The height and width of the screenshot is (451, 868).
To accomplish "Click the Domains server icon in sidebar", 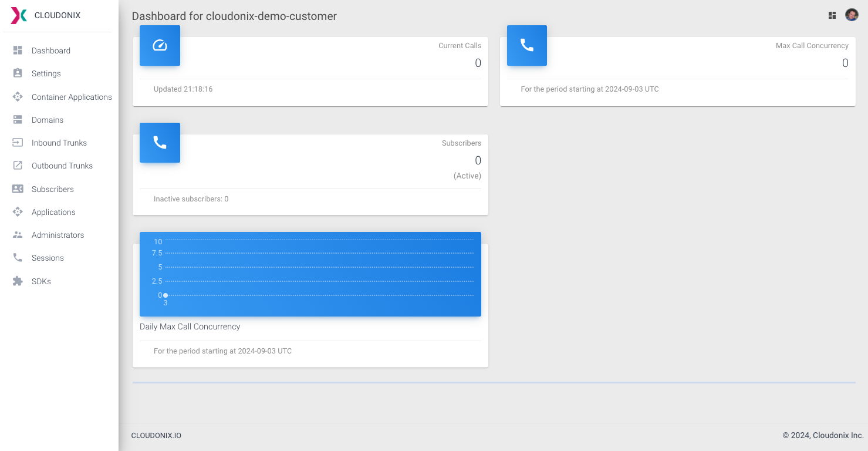I will pyautogui.click(x=18, y=120).
